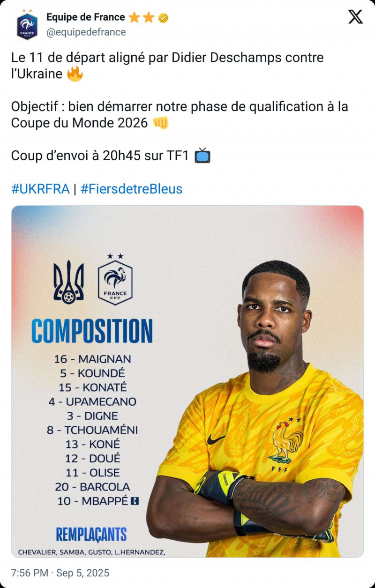Click the Ukraine trident crest in the image
The image size is (375, 588).
68,283
